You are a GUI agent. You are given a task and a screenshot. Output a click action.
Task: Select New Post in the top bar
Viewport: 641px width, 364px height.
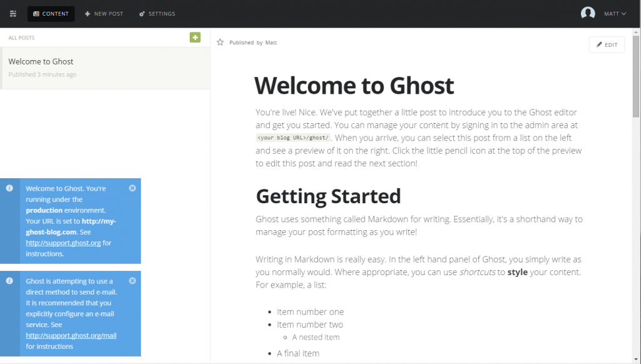(x=104, y=13)
